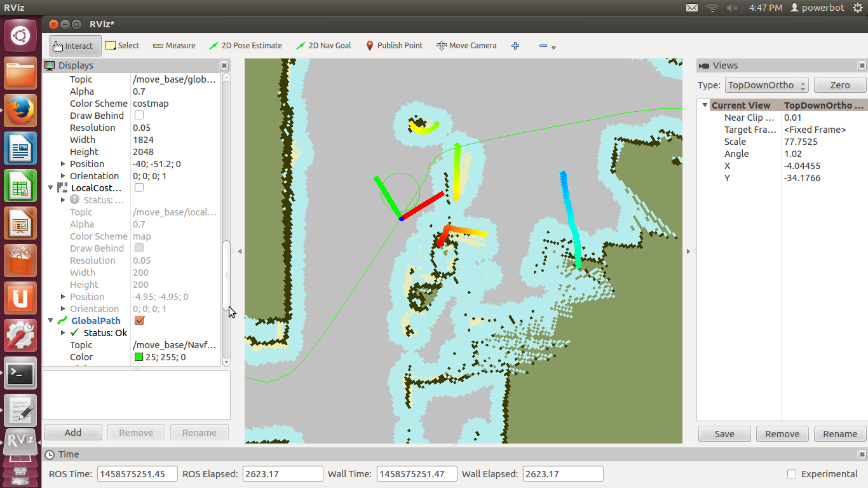The width and height of the screenshot is (868, 488).
Task: Open mail indicator in top bar
Action: [692, 8]
